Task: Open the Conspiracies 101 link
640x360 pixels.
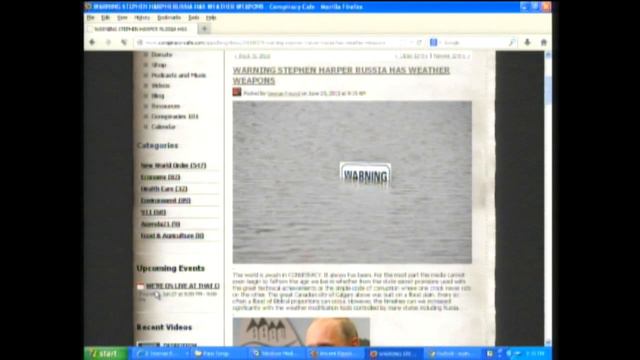Action: [x=175, y=116]
